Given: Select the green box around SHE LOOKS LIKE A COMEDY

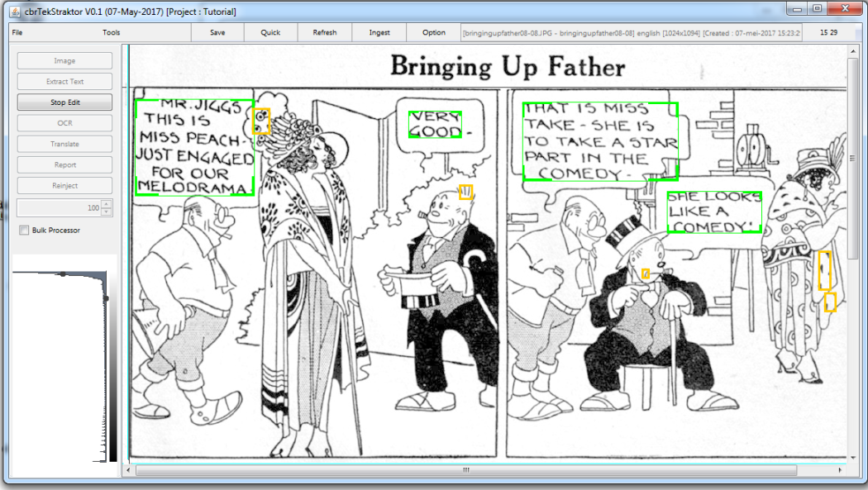Looking at the screenshot, I should [714, 212].
